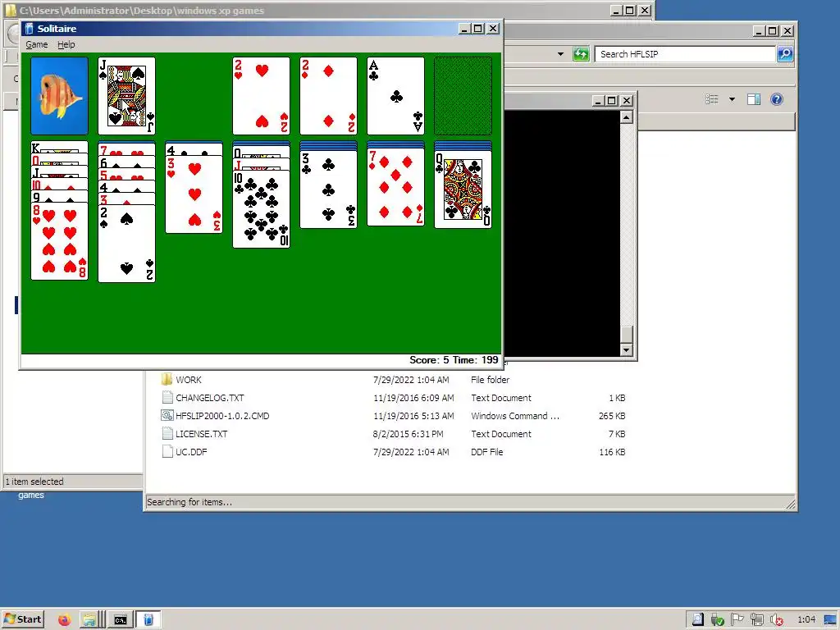Screen dimensions: 840x630
Task: Click the taskbar clock showing 1:04
Action: click(806, 620)
